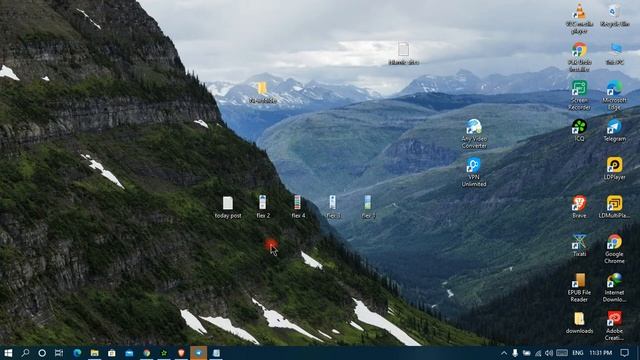Image resolution: width=640 pixels, height=360 pixels.
Task: Select the This PC desktop icon
Action: 615,53
